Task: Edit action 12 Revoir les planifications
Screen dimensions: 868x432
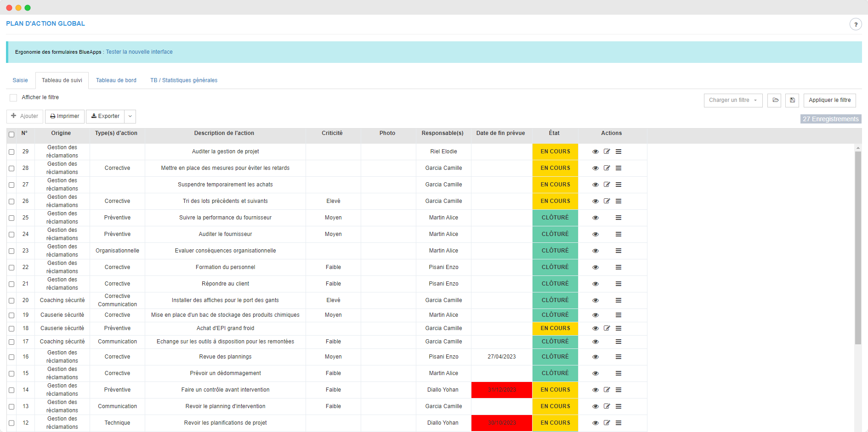Action: [x=607, y=423]
